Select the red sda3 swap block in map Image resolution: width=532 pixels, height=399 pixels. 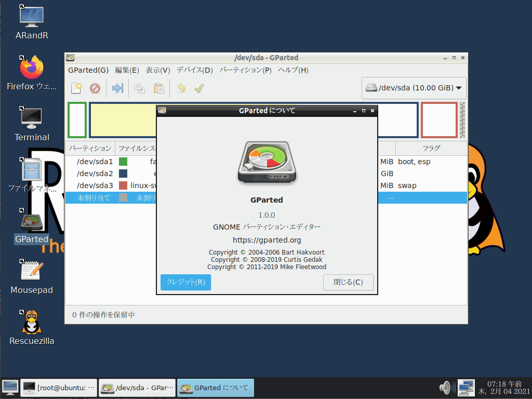[x=439, y=120]
